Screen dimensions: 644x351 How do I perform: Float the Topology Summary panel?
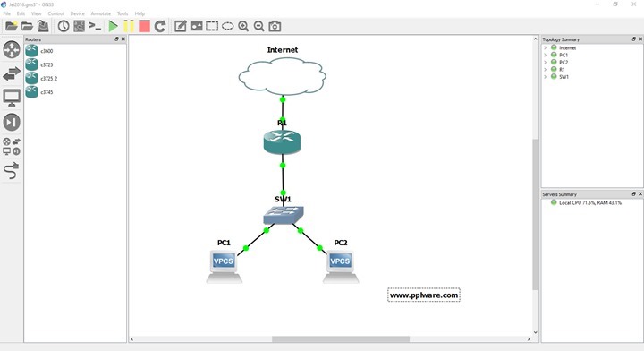click(x=633, y=39)
